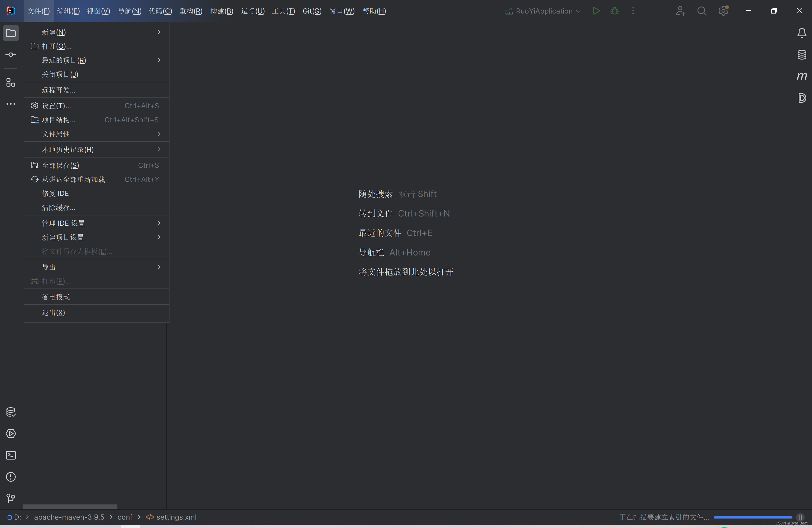Select 退出(X) to exit the IDE

tap(97, 312)
